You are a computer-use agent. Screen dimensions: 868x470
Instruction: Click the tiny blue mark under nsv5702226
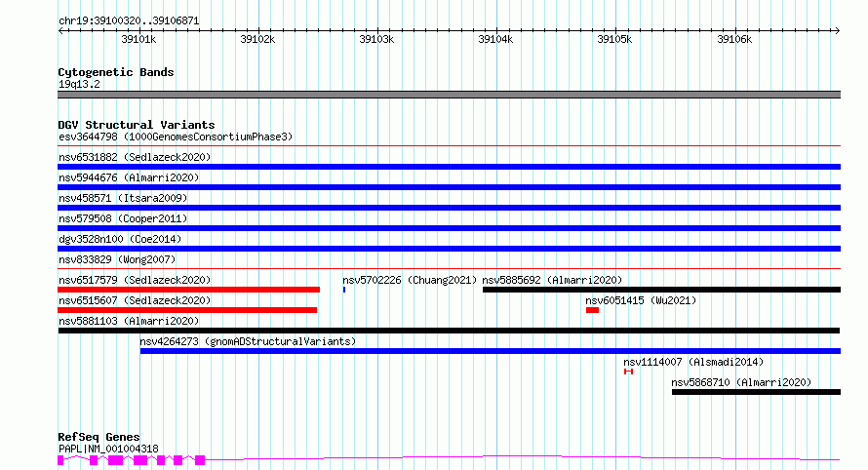[x=344, y=290]
